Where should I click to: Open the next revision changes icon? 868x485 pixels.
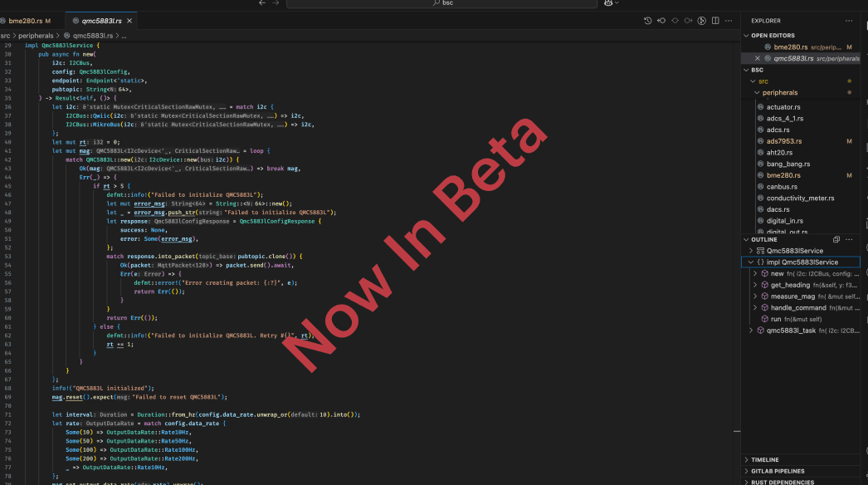coord(688,21)
